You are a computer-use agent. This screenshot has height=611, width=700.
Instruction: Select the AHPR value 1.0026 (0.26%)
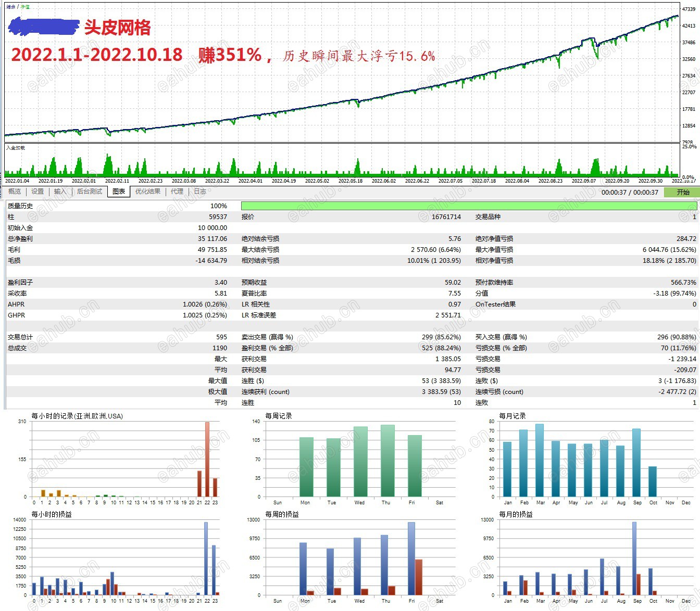(205, 304)
